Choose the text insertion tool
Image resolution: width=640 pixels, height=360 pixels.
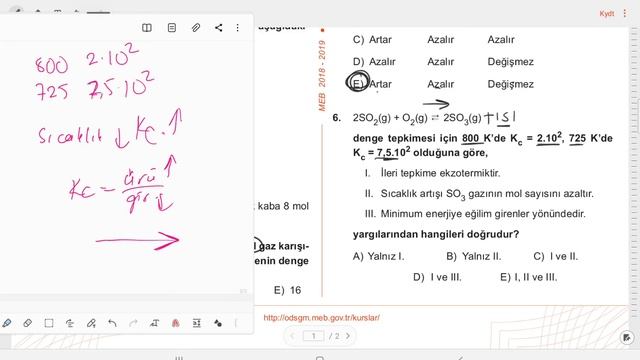[x=154, y=323]
